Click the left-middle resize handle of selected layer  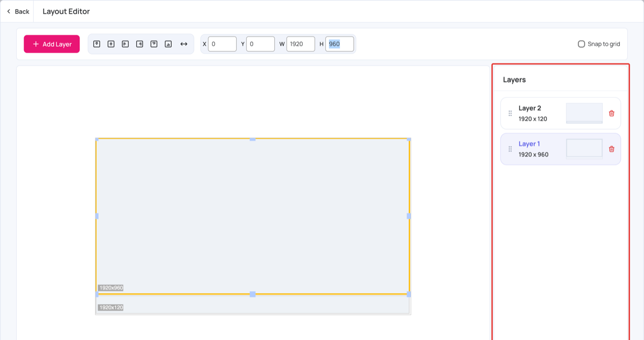[97, 216]
